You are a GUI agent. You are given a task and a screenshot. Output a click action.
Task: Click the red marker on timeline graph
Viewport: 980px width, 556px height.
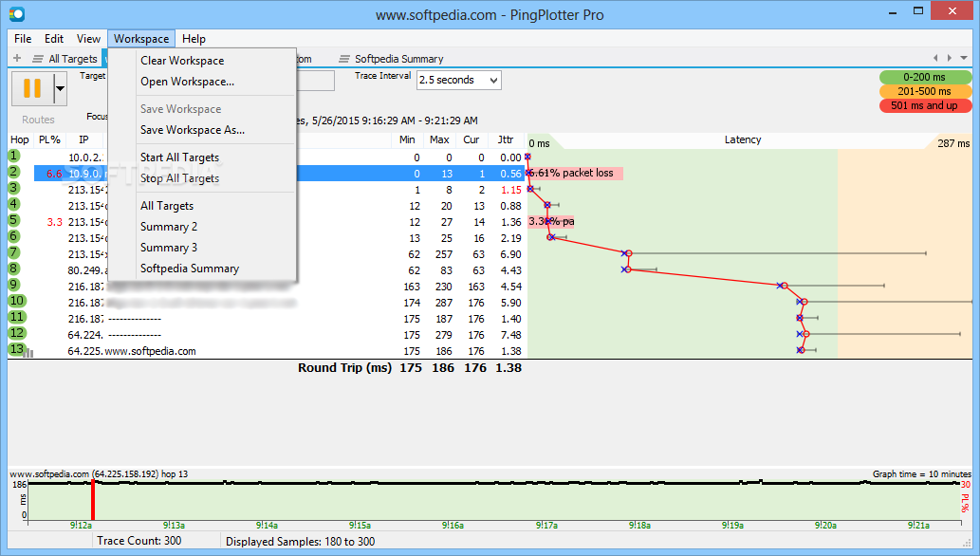(93, 500)
